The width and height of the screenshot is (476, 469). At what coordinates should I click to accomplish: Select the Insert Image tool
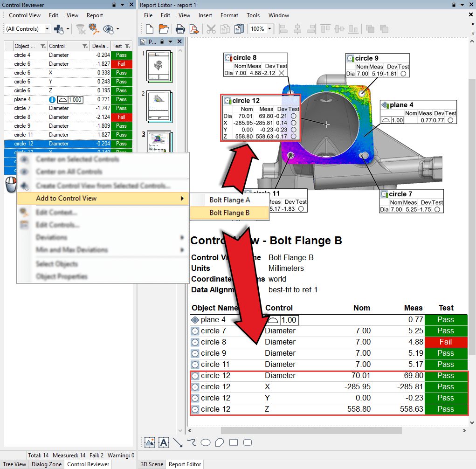tap(150, 442)
